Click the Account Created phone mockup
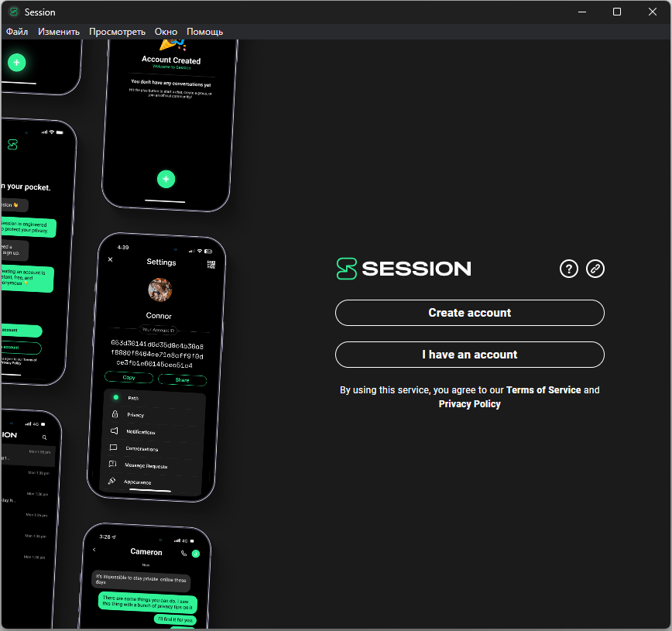The height and width of the screenshot is (631, 672). tap(170, 125)
